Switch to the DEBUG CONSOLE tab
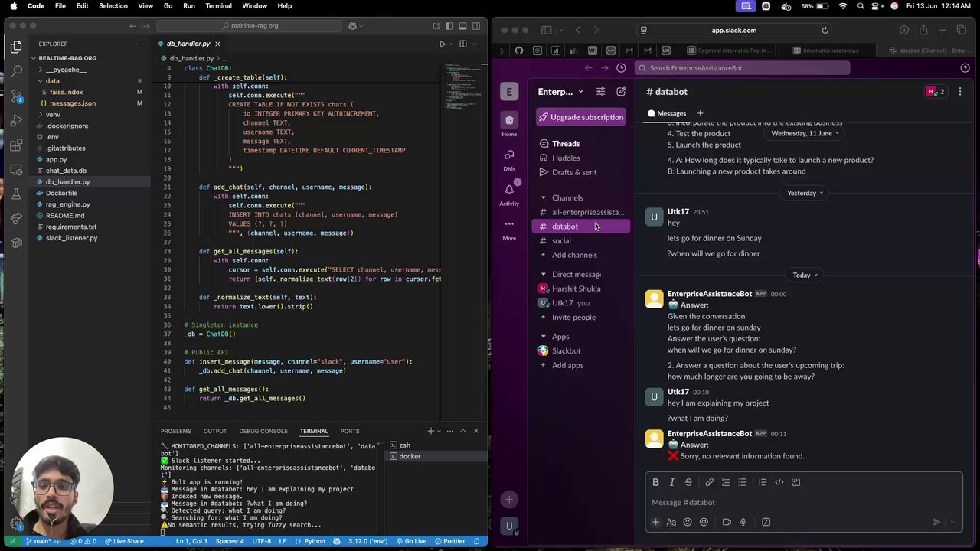 coord(263,432)
